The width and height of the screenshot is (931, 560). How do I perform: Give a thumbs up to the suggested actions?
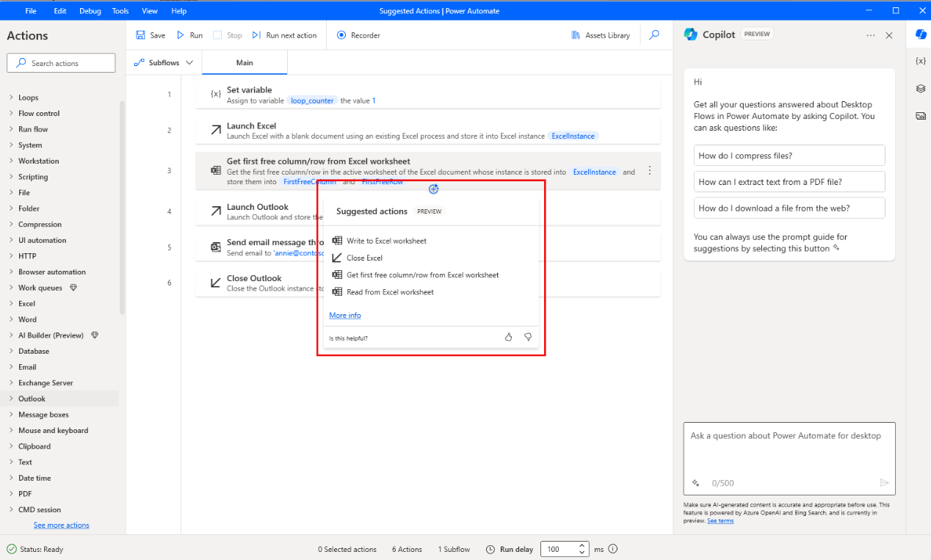pyautogui.click(x=508, y=337)
